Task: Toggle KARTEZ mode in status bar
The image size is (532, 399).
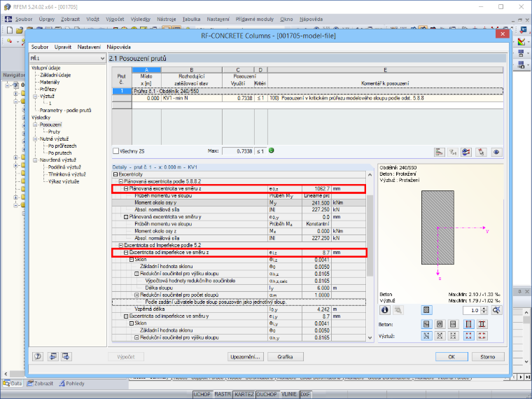Action: point(244,394)
